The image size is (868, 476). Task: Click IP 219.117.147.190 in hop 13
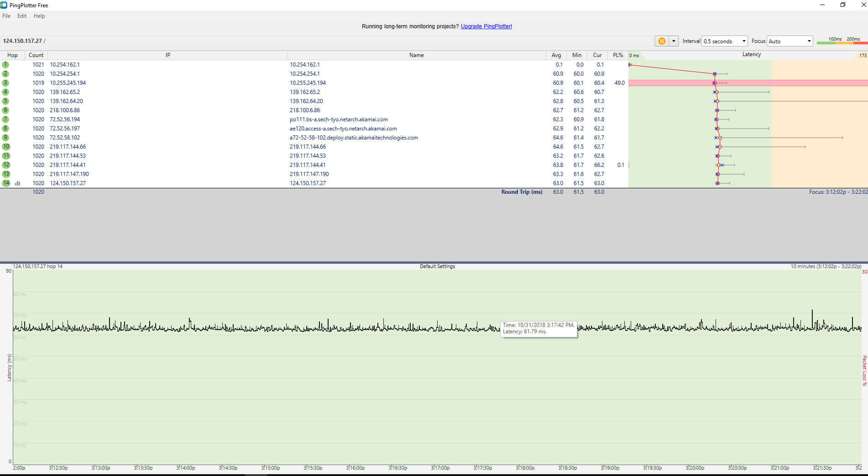(69, 174)
